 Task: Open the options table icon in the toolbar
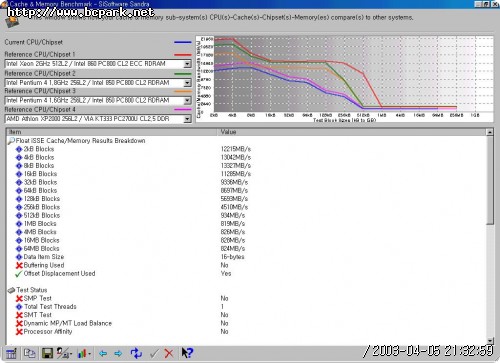coord(11,353)
